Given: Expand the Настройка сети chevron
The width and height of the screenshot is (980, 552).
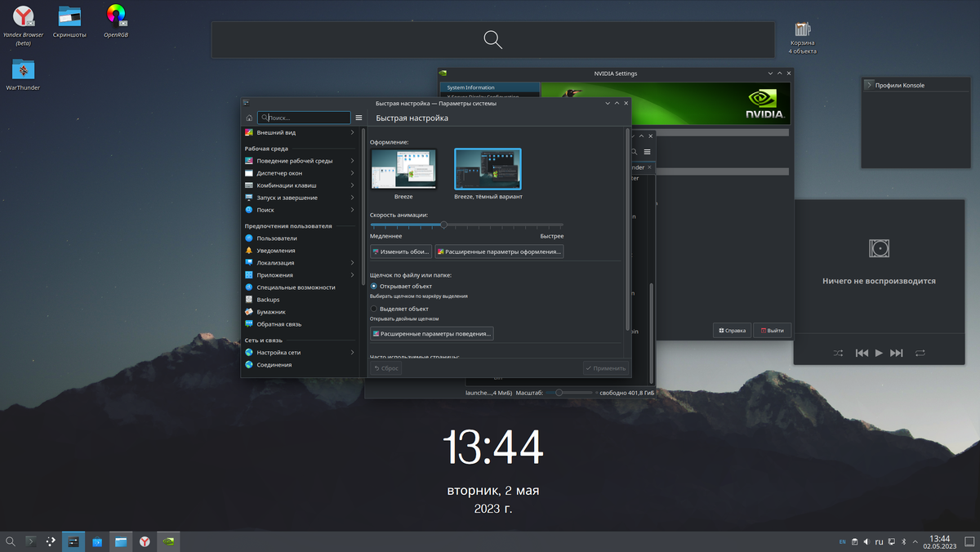Looking at the screenshot, I should pos(353,353).
